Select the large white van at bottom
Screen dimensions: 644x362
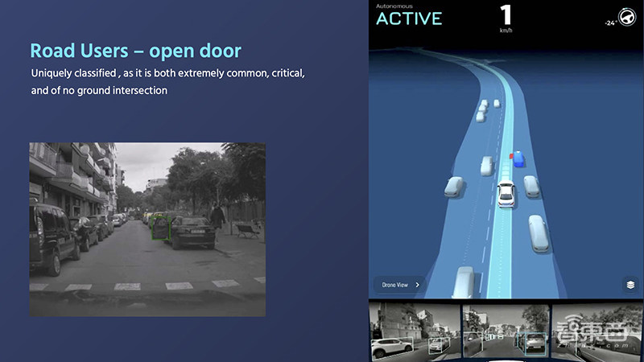coord(464,283)
